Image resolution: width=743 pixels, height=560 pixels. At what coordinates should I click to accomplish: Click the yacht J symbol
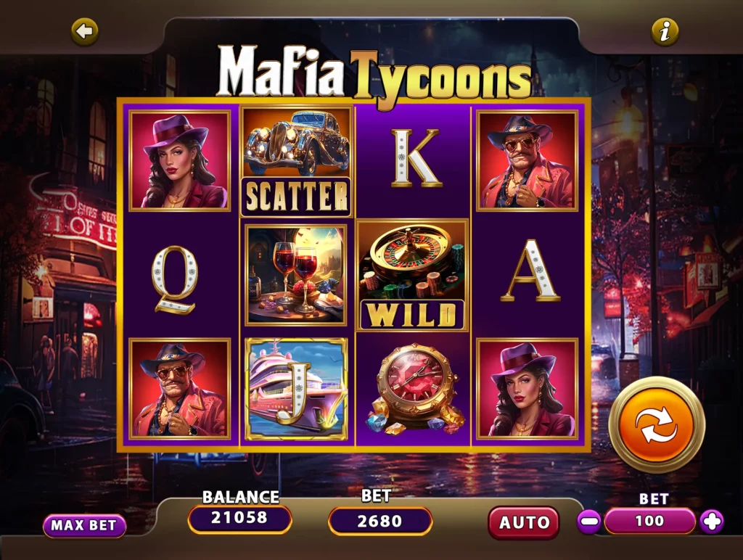(296, 389)
